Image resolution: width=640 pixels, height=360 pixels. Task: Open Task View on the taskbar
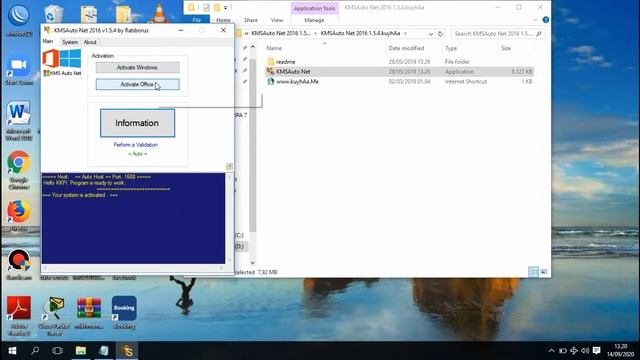[58, 351]
